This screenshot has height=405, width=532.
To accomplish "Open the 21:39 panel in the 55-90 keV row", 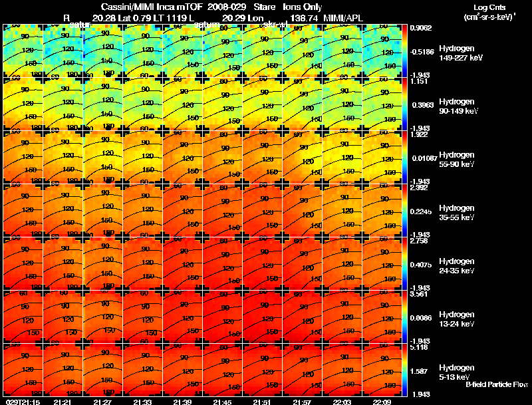I will (182, 158).
